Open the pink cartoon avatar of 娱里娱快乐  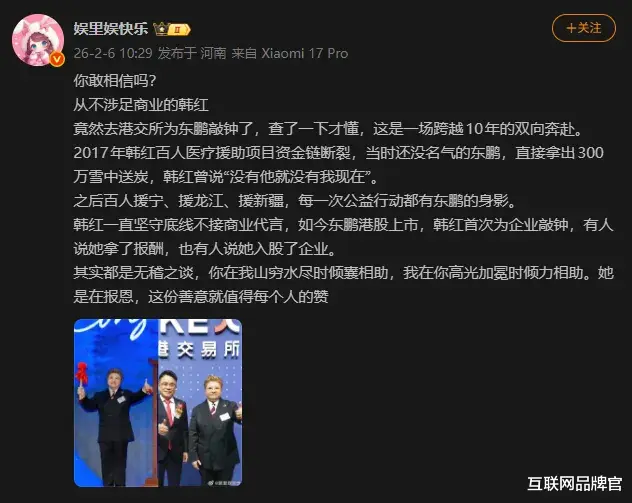point(38,39)
